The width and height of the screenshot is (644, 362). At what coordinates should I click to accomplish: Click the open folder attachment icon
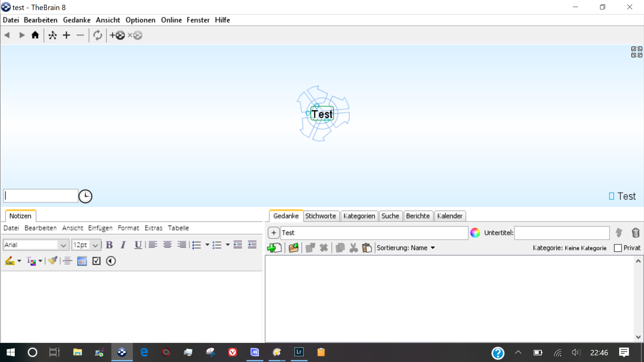click(293, 248)
